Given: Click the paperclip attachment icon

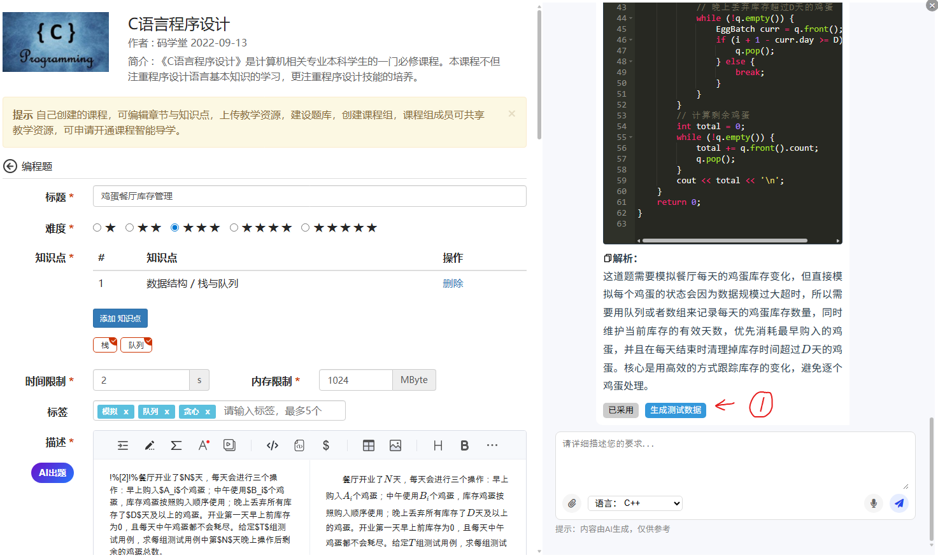Looking at the screenshot, I should click(572, 503).
